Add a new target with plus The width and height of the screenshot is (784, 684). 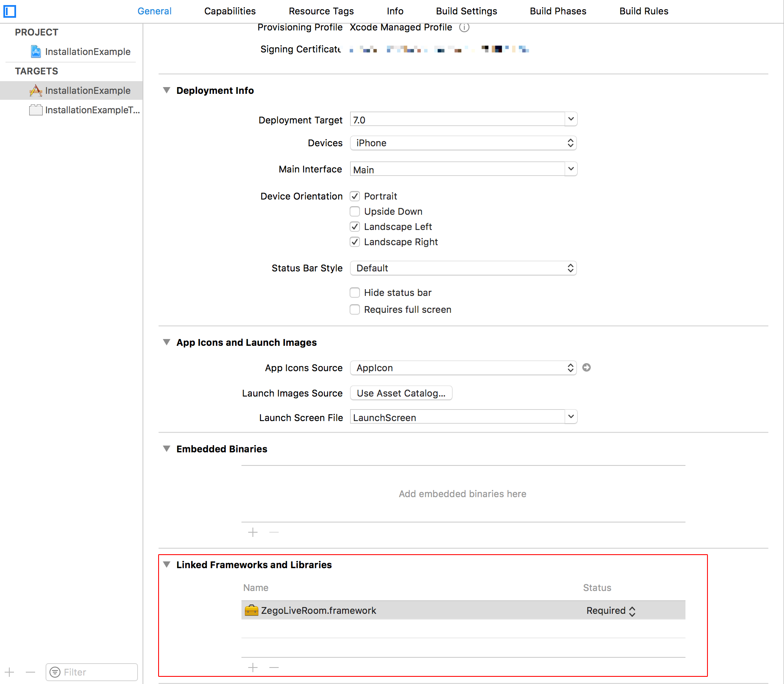tap(10, 672)
